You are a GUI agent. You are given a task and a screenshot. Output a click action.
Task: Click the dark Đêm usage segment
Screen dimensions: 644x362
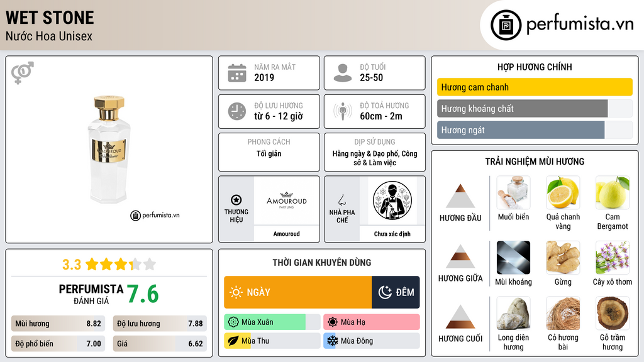coord(396,292)
